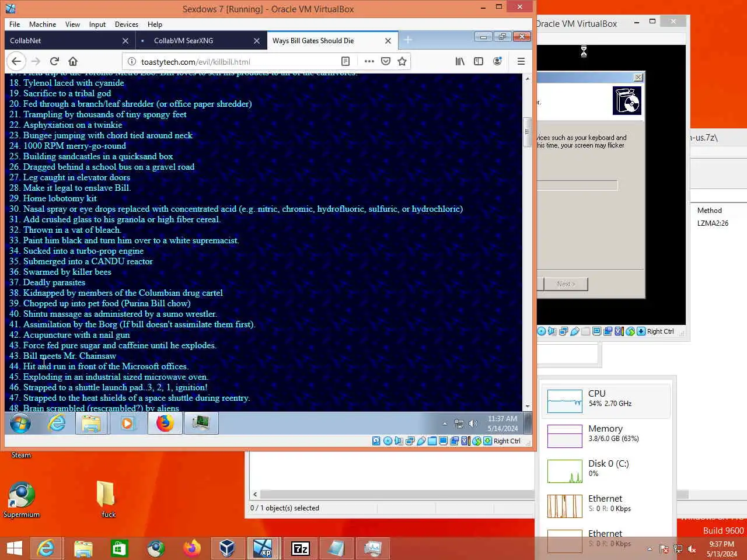Click Next button in background VM installer
Screen dimensions: 747x560
click(565, 284)
